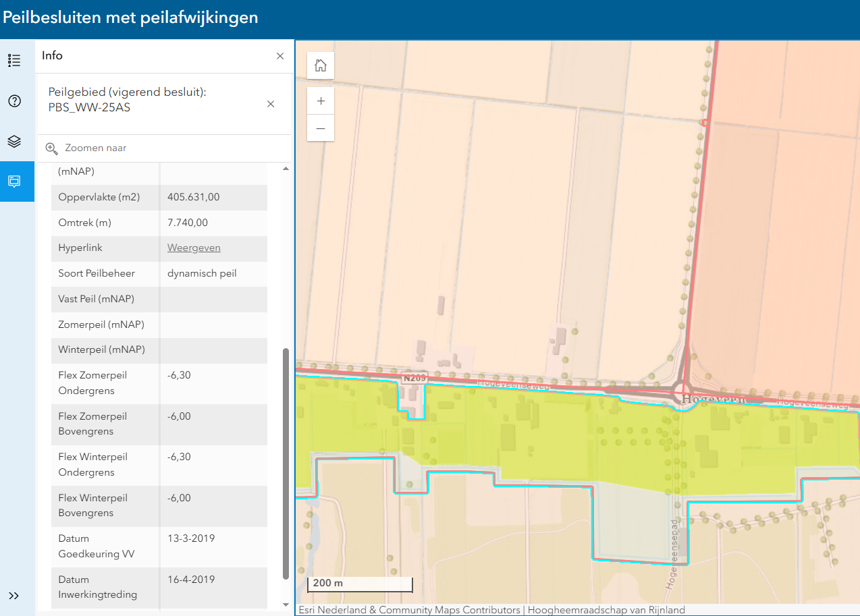Viewport: 860px width, 616px height.
Task: Zoom in on the map
Action: point(321,101)
